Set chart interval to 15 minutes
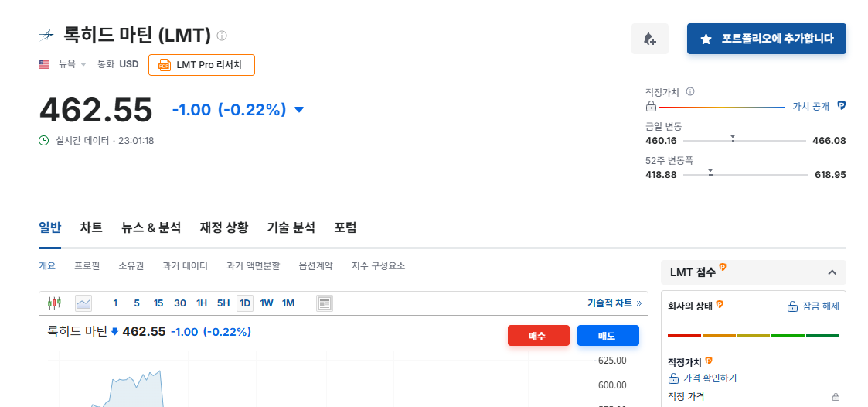The height and width of the screenshot is (407, 868). pyautogui.click(x=158, y=303)
